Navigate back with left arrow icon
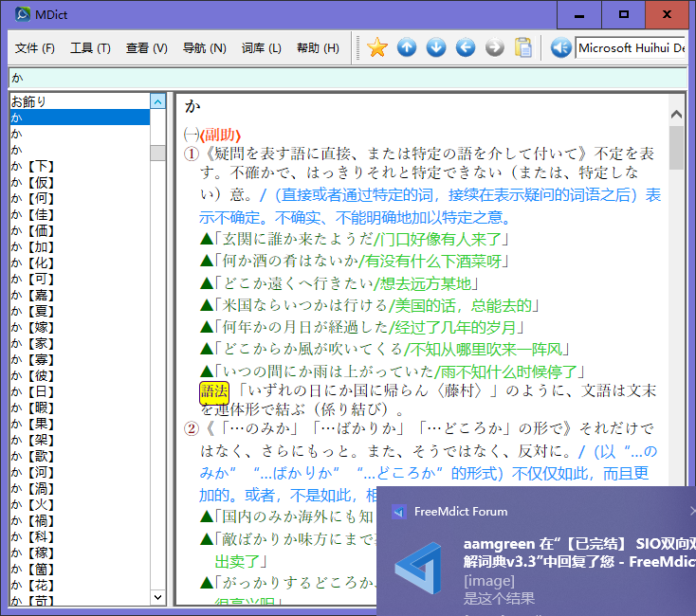The height and width of the screenshot is (616, 696). pos(466,47)
